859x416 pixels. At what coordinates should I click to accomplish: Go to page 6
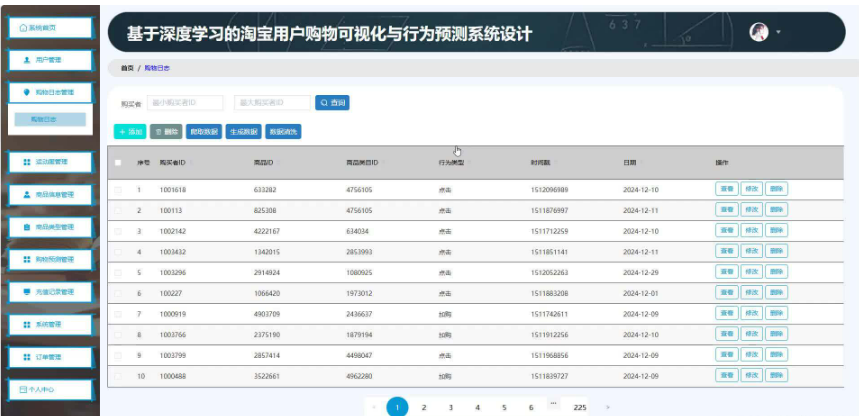[x=531, y=407]
